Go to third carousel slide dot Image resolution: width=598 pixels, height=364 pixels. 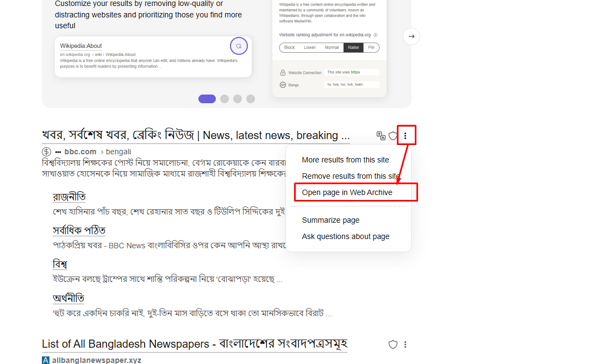[x=238, y=99]
